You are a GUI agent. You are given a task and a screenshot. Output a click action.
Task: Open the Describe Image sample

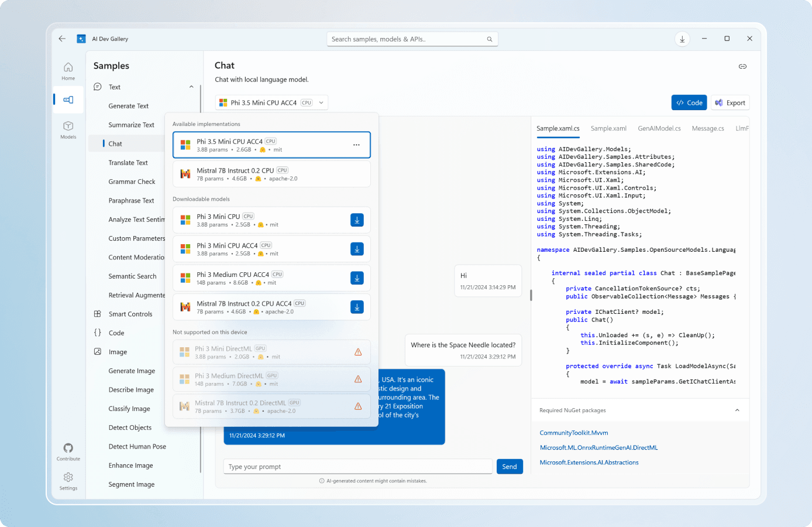(x=131, y=390)
